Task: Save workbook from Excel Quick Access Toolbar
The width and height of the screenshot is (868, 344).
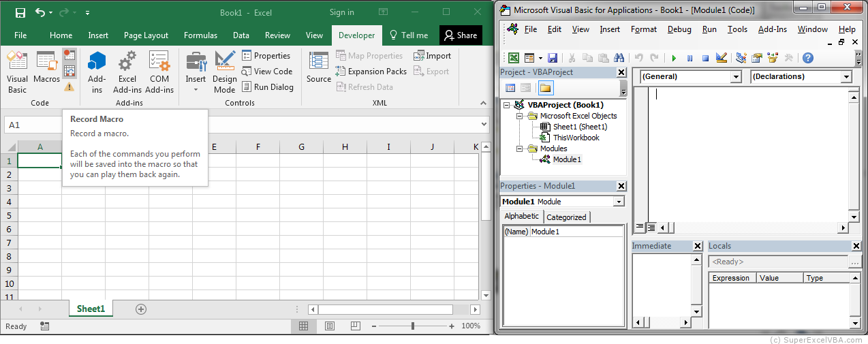Action: (x=20, y=12)
